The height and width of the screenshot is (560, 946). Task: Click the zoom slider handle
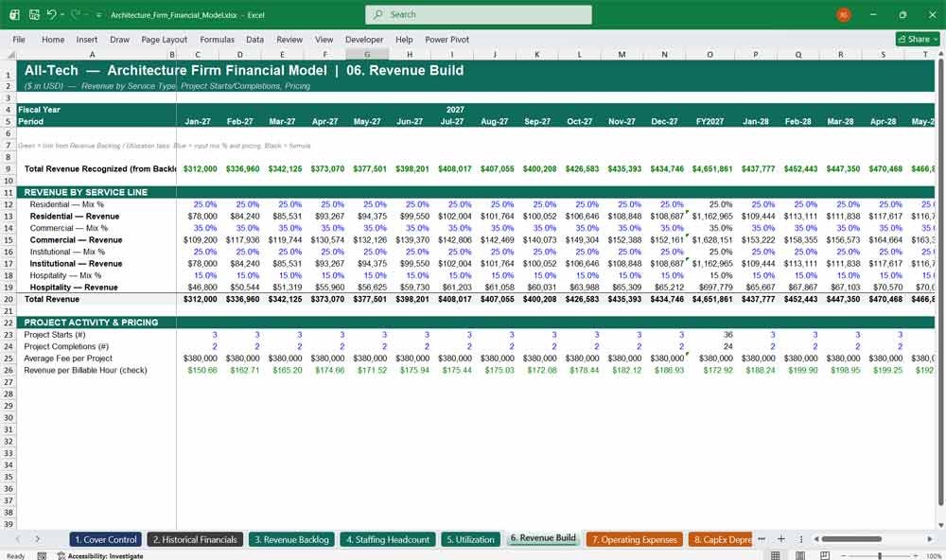pos(880,556)
